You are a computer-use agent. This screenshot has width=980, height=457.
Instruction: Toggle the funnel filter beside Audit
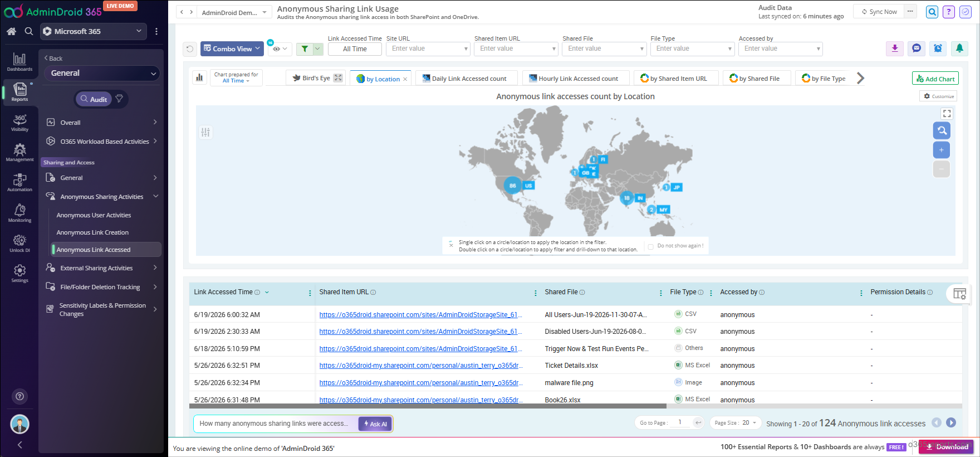(x=119, y=99)
